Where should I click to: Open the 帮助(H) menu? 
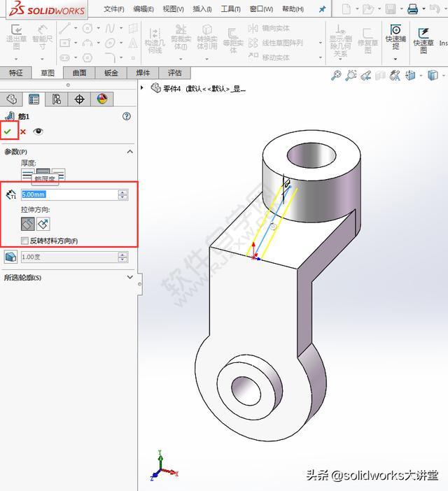pos(293,9)
